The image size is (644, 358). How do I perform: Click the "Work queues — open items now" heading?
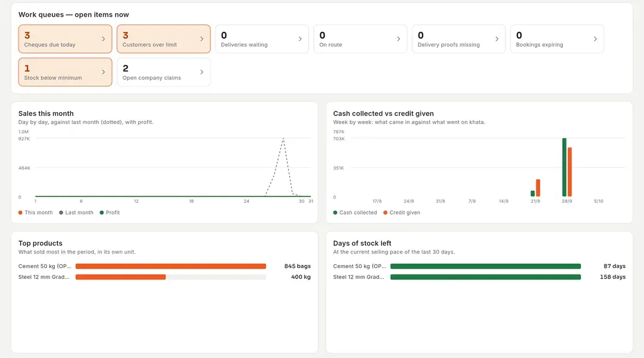[73, 15]
